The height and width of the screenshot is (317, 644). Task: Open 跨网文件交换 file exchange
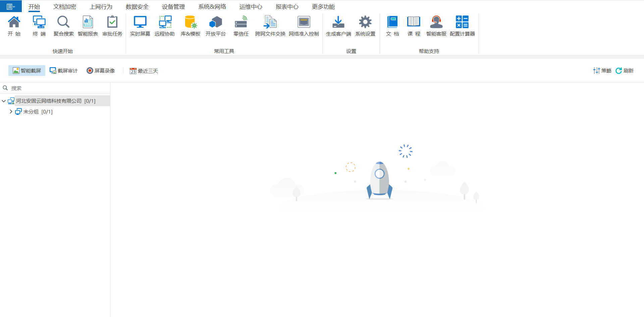coord(270,26)
